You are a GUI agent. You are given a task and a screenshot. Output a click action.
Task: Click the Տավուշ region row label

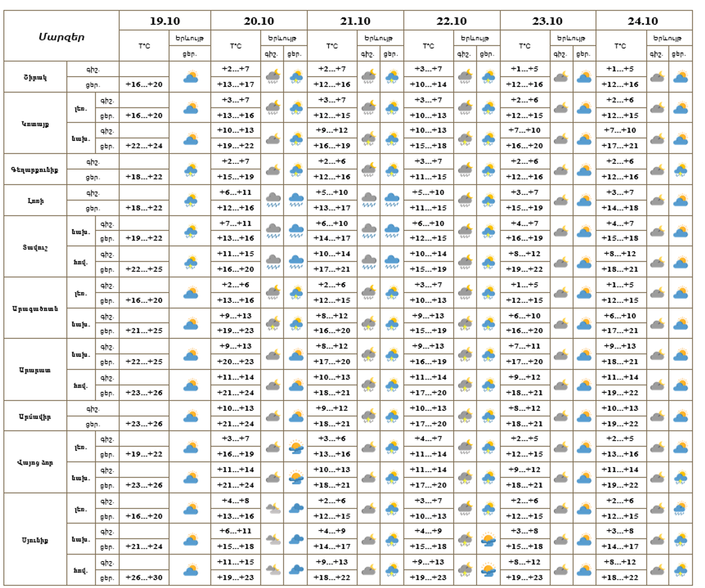(x=35, y=247)
